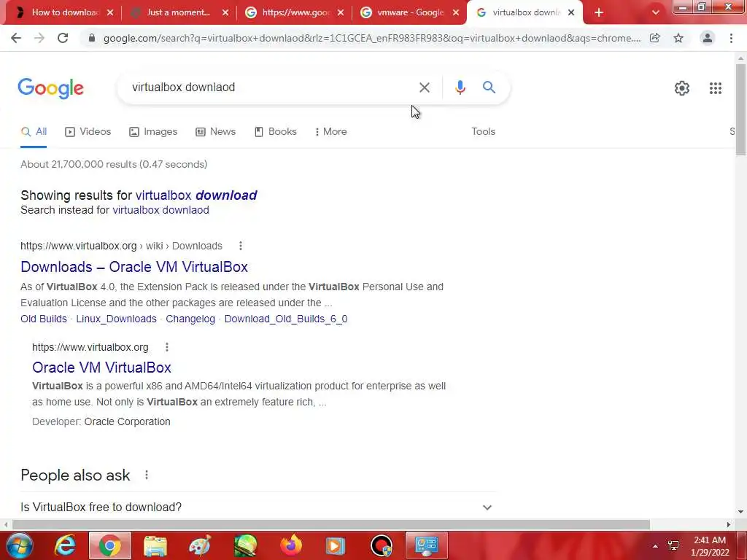Open the Google apps grid
The height and width of the screenshot is (560, 747).
tap(715, 88)
